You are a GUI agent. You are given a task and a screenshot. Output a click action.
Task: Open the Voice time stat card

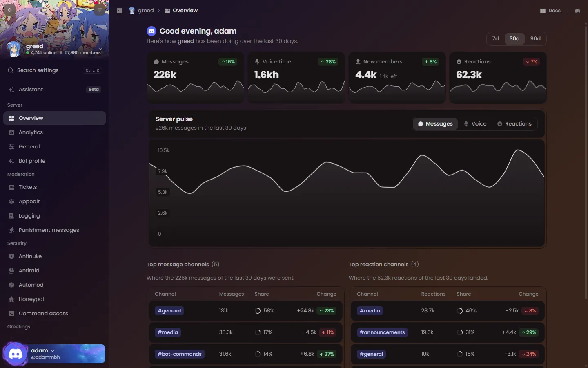[x=296, y=78]
